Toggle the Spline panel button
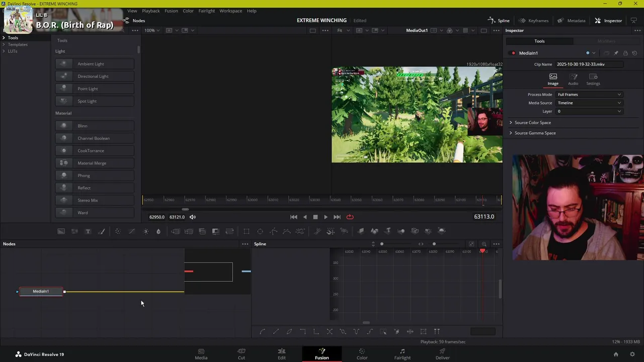Viewport: 644px width, 362px height. pos(499,21)
